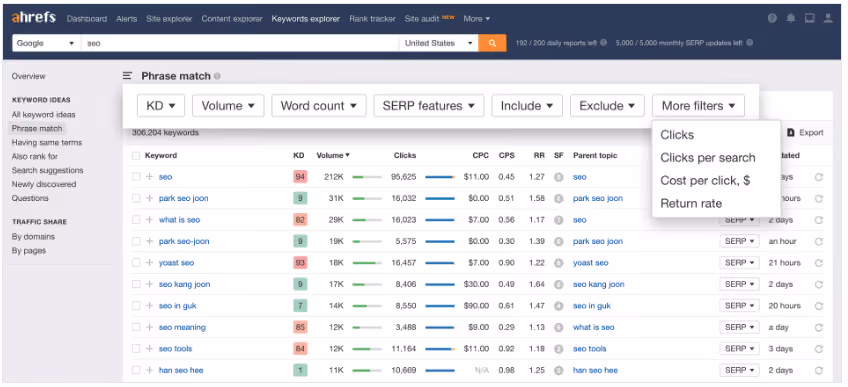Click the orange search button
848x387 pixels.
tap(492, 43)
